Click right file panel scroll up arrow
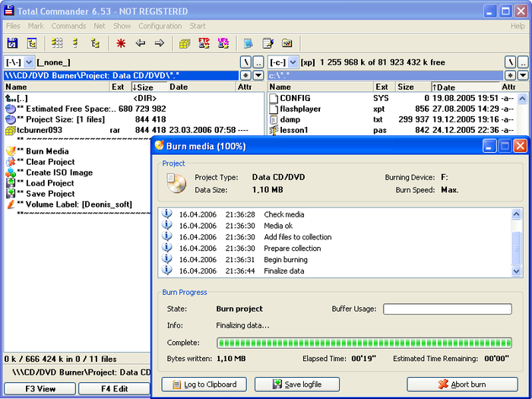 click(x=523, y=99)
